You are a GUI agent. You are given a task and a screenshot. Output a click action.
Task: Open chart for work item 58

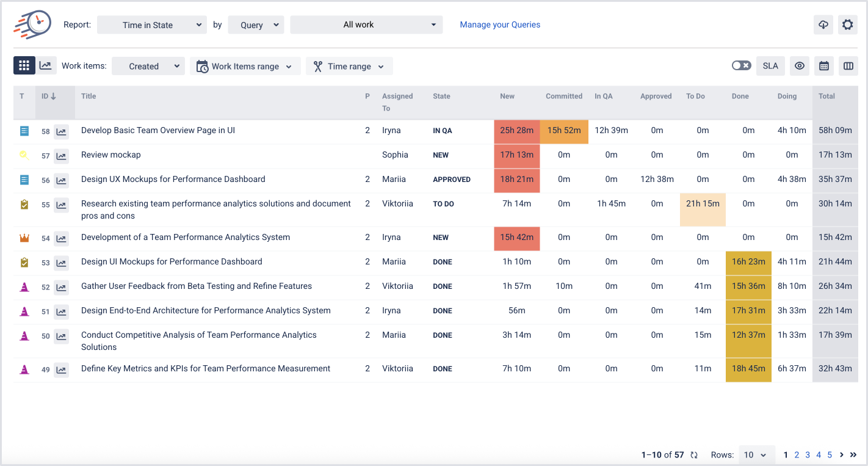point(61,131)
